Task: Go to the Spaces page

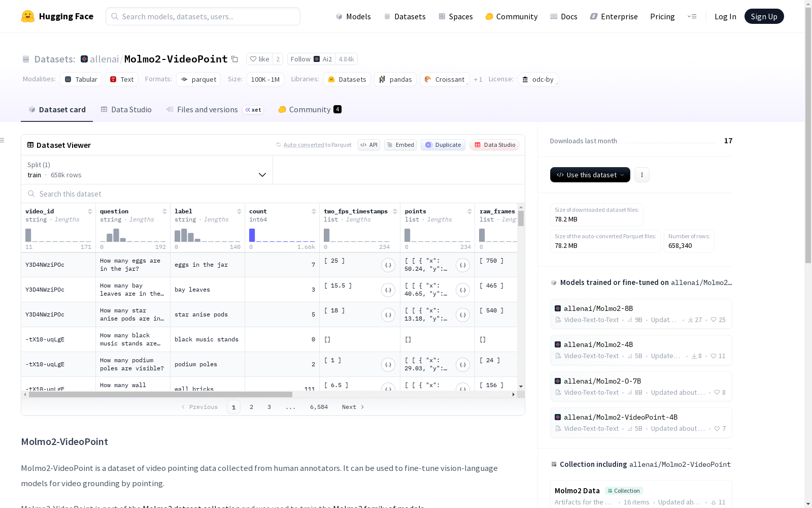Action: click(456, 16)
